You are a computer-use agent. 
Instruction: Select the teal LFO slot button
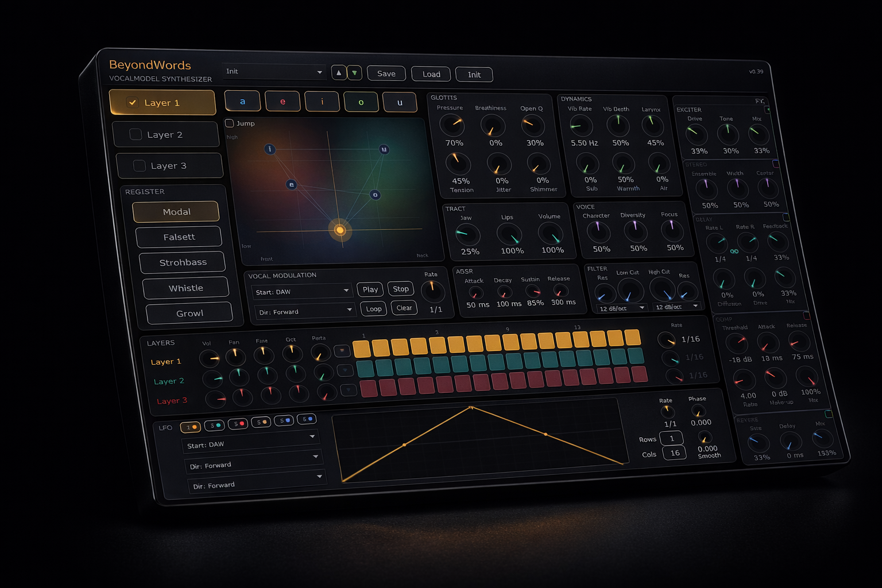click(x=214, y=425)
